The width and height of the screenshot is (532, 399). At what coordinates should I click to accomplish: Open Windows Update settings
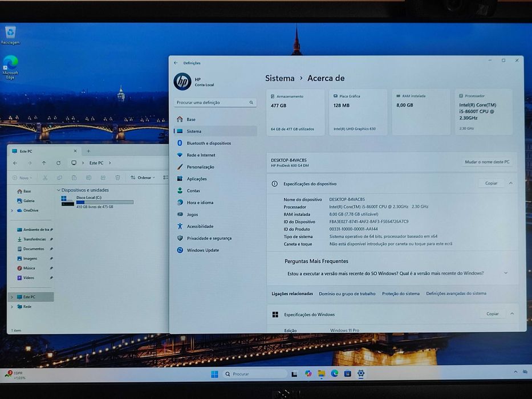click(215, 250)
